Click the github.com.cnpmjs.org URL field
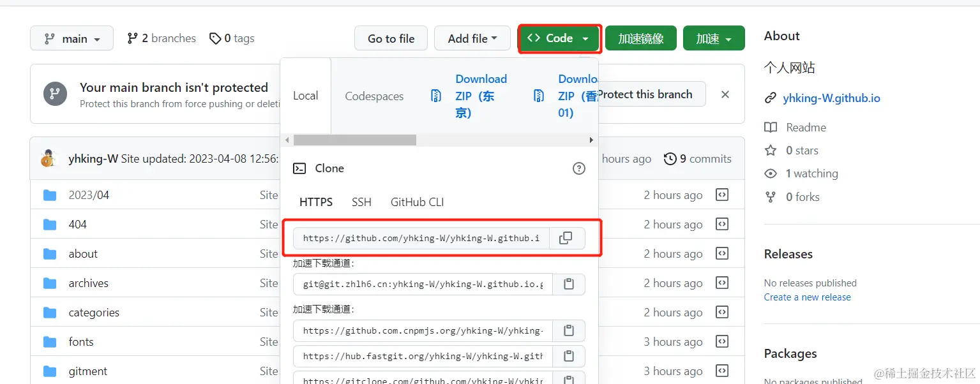 pyautogui.click(x=423, y=330)
